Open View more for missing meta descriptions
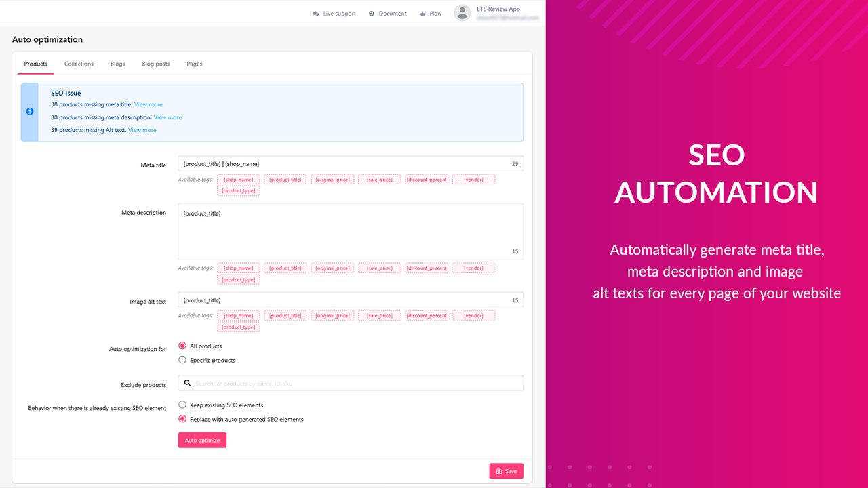Screen dimensions: 868x488 tap(167, 117)
